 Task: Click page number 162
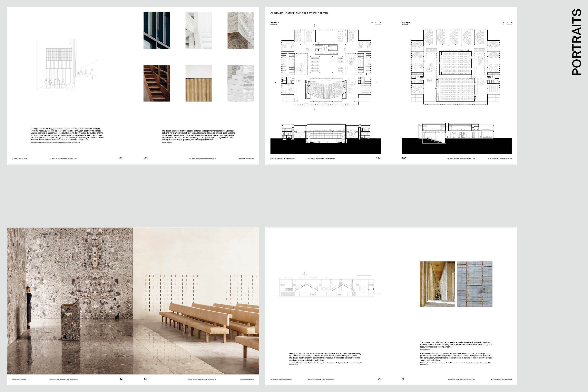pyautogui.click(x=121, y=159)
